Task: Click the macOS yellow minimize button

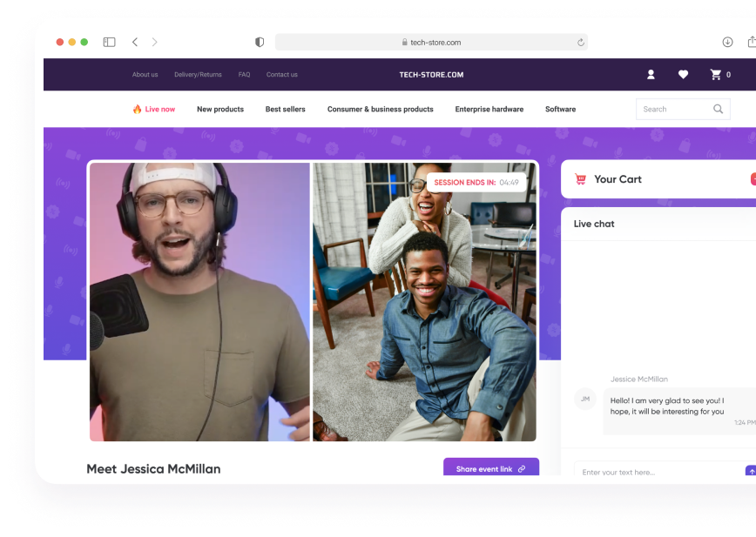Action: (x=71, y=43)
